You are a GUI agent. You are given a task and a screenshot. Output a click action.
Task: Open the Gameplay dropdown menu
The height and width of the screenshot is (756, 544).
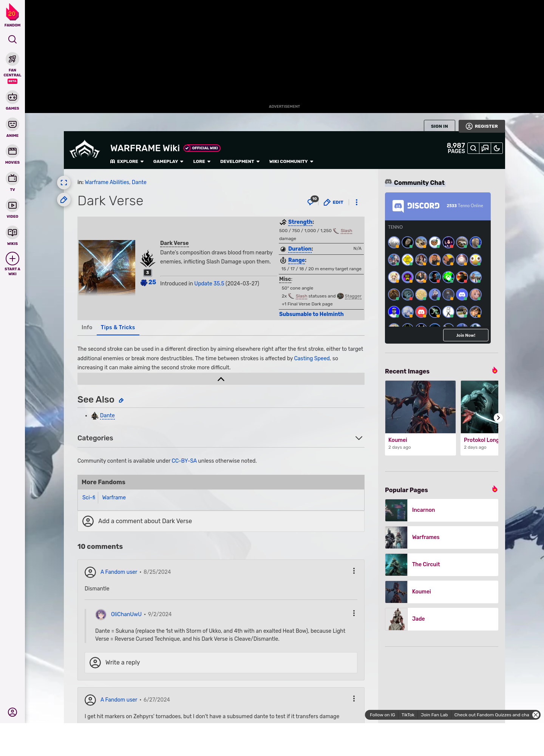[168, 161]
